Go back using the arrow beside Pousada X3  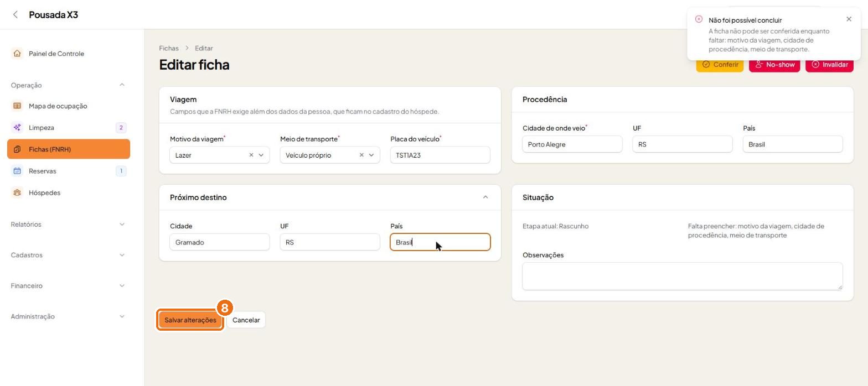(x=15, y=14)
